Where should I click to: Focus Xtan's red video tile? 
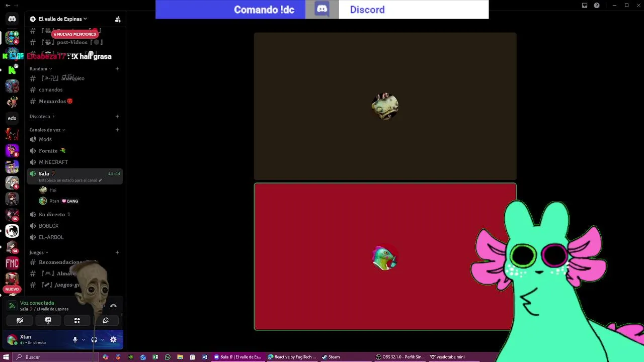(385, 256)
